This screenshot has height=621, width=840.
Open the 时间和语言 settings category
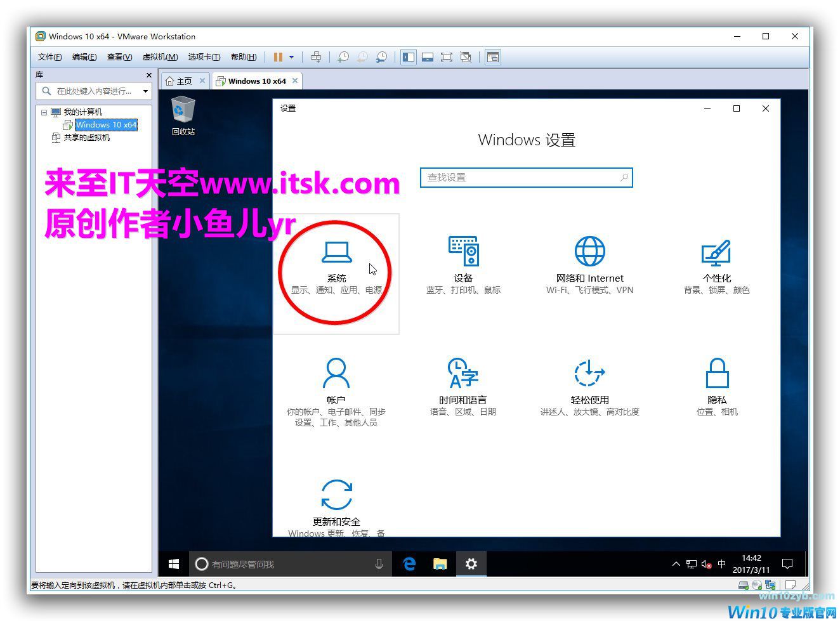pyautogui.click(x=463, y=387)
